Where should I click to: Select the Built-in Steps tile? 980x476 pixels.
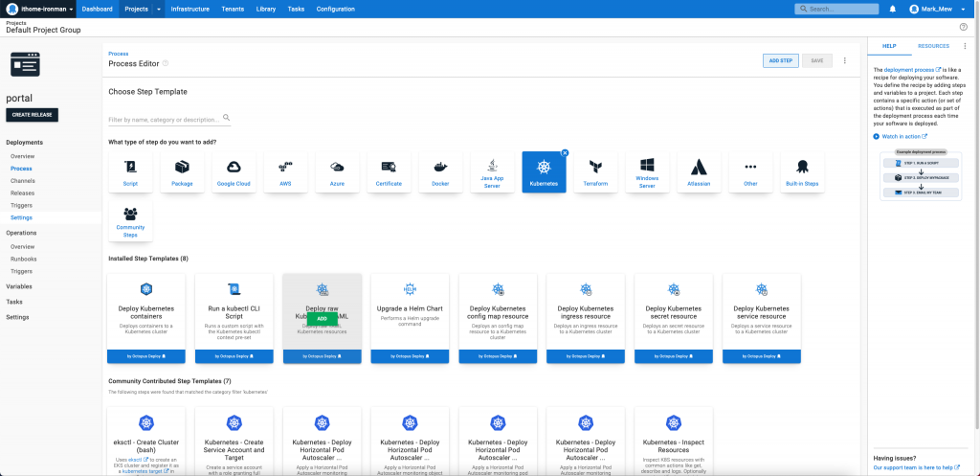tap(803, 172)
